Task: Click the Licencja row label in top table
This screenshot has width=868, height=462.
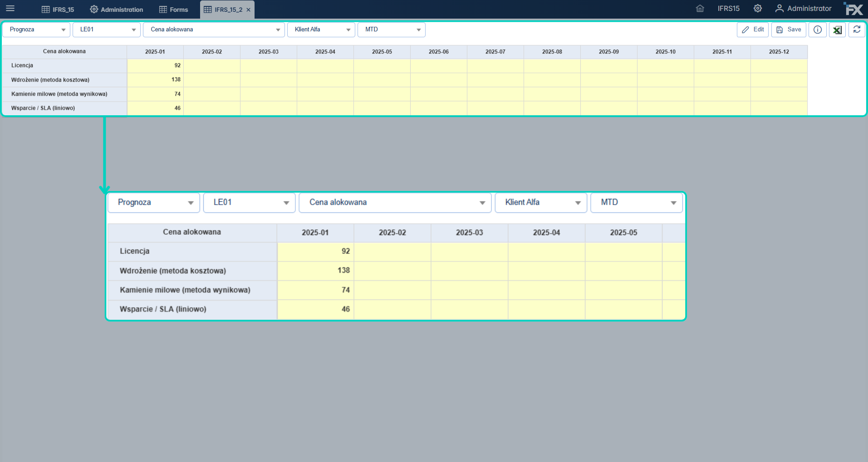Action: (x=64, y=66)
